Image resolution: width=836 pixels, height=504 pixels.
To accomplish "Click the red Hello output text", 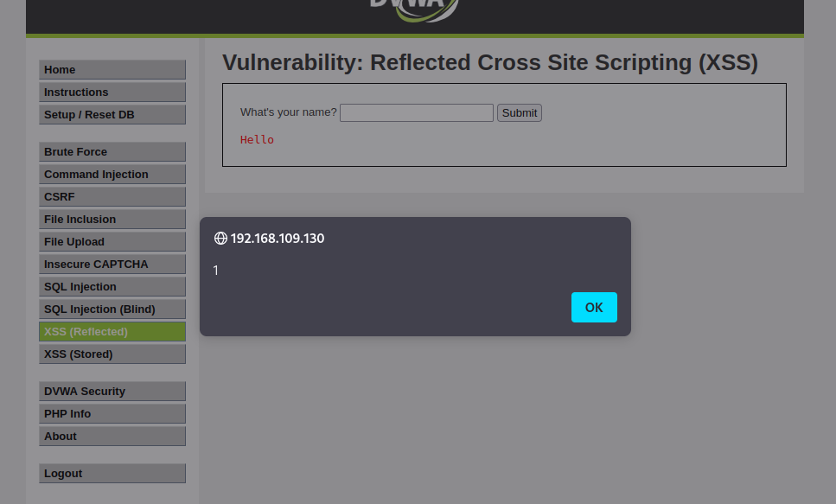I will coord(257,140).
